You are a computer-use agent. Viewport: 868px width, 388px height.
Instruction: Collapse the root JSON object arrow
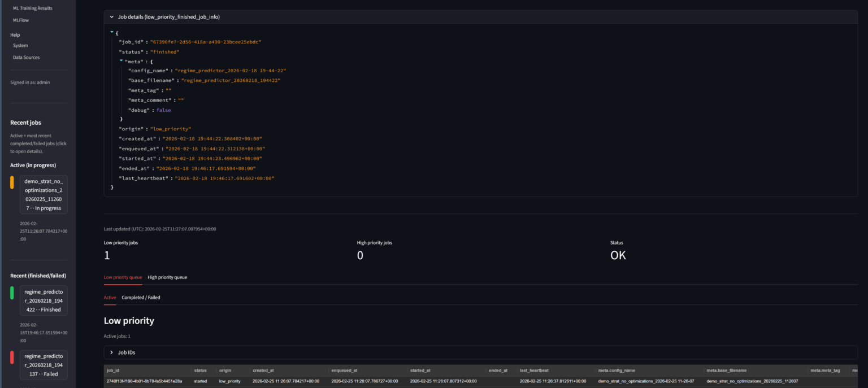112,32
